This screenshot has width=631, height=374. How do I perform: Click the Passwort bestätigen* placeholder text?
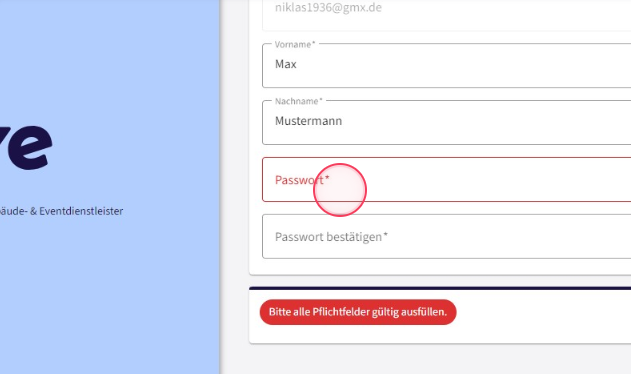(331, 237)
